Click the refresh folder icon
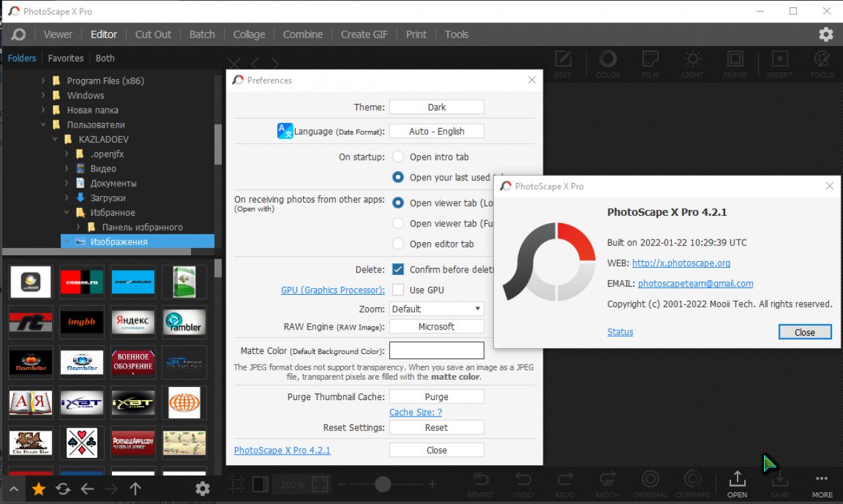Viewport: 843px width, 504px height. point(63,489)
